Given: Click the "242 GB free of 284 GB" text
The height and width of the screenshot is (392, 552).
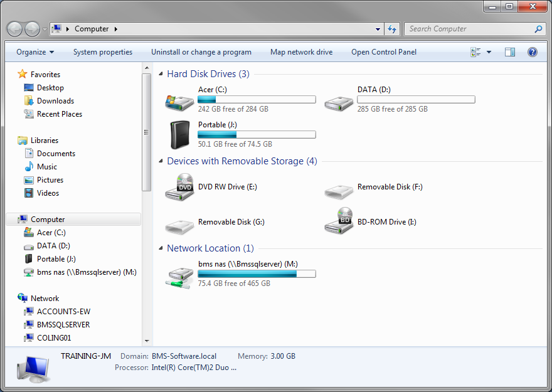Looking at the screenshot, I should [x=233, y=109].
